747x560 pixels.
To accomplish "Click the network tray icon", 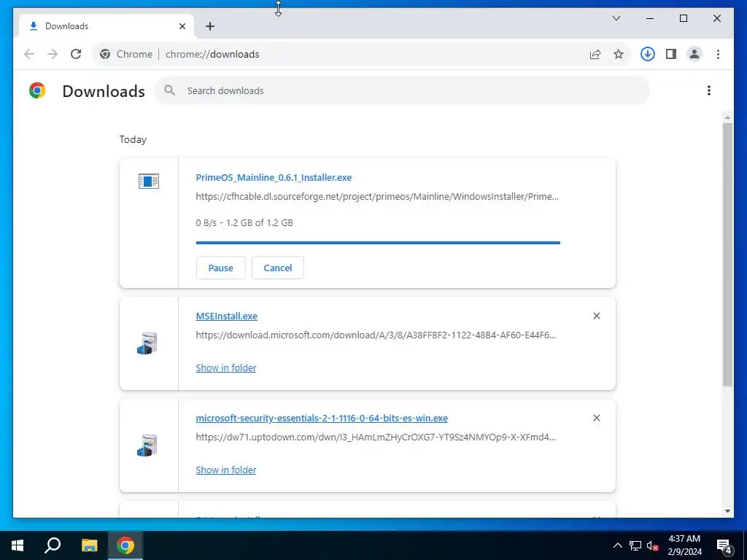I will [635, 545].
